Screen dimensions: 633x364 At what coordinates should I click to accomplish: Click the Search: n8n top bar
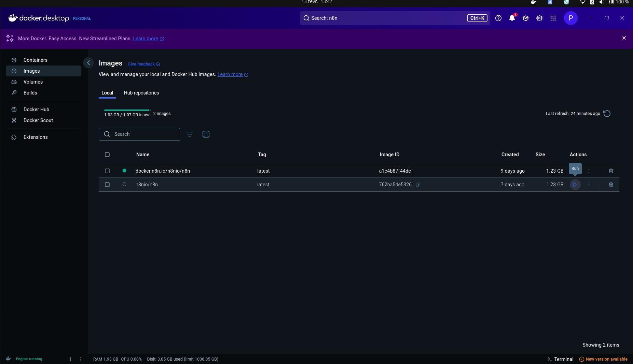coord(395,18)
